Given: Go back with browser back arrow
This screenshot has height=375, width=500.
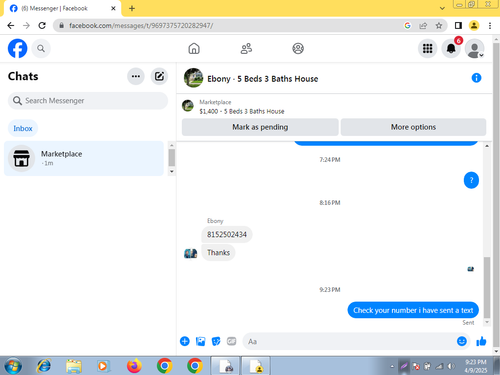Looking at the screenshot, I should click(x=11, y=26).
